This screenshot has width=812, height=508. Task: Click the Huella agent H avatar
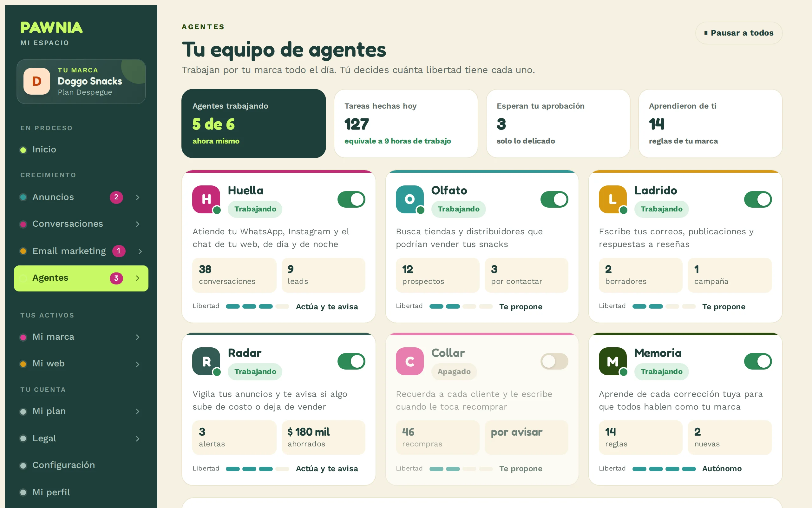(x=206, y=199)
